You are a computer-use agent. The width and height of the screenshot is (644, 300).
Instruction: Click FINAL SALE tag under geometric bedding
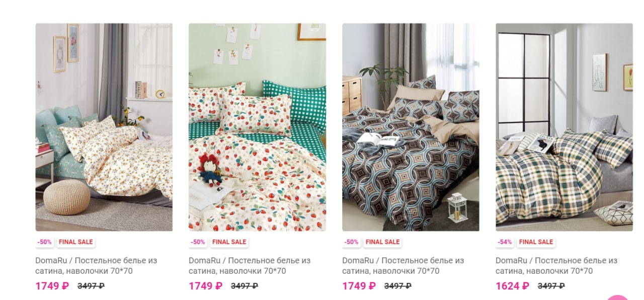tap(382, 242)
